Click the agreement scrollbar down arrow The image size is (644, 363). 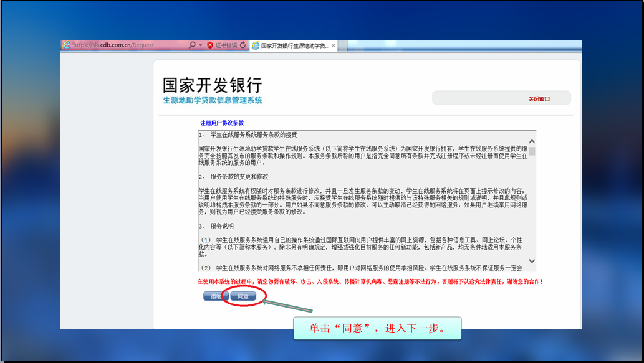tap(532, 262)
